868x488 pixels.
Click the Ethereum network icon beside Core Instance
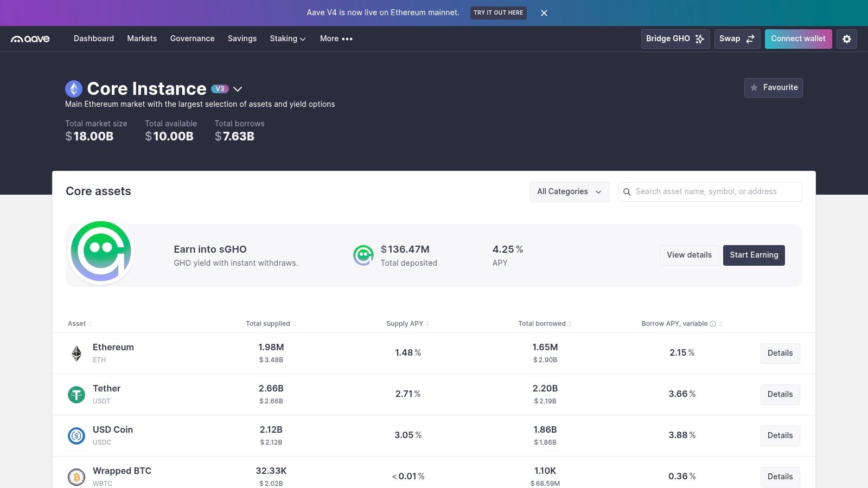pyautogui.click(x=74, y=89)
